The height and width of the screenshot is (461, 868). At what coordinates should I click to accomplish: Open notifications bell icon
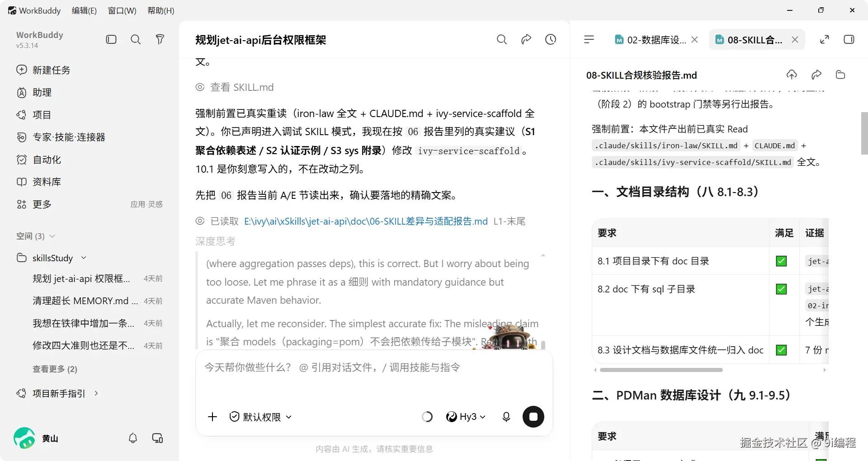(133, 438)
